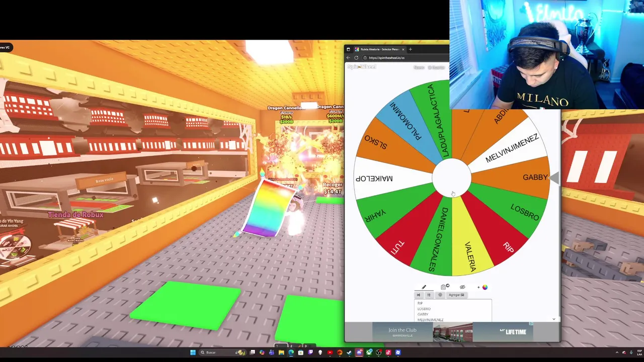Open Microsoft Store from taskbar
This screenshot has width=644, height=362.
click(300, 352)
